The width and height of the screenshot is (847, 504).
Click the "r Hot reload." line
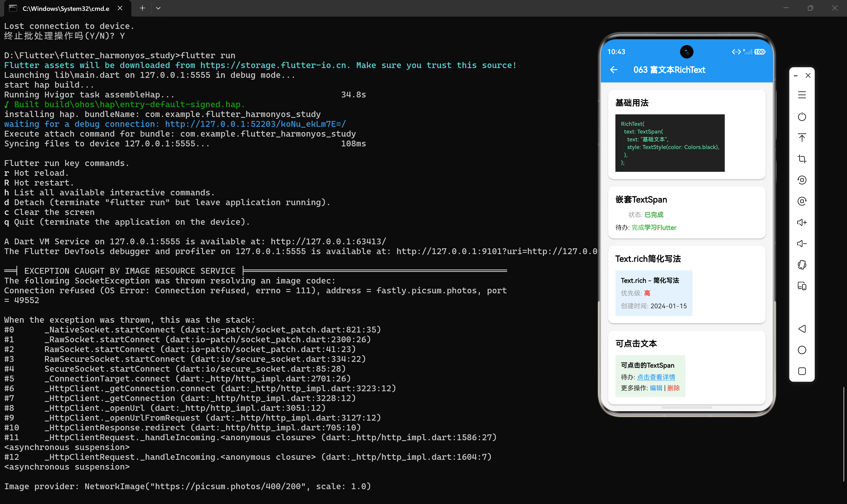tap(36, 173)
